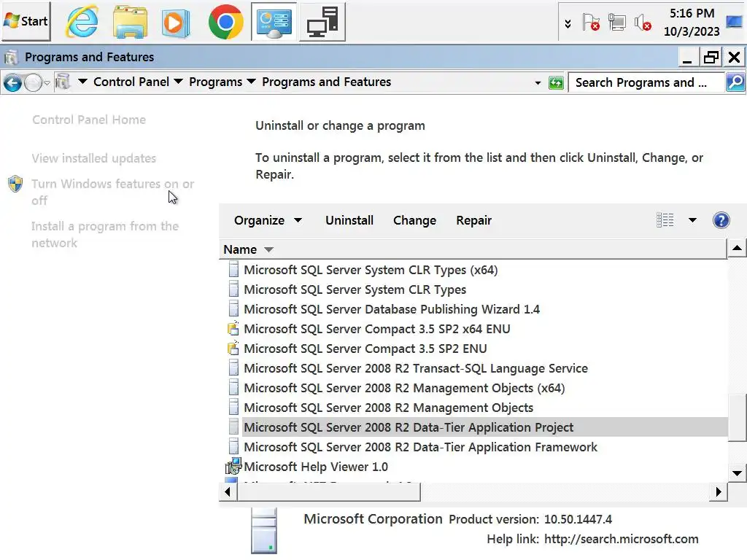Select 2008 R2 Data-Tier Application Framework

coord(420,447)
